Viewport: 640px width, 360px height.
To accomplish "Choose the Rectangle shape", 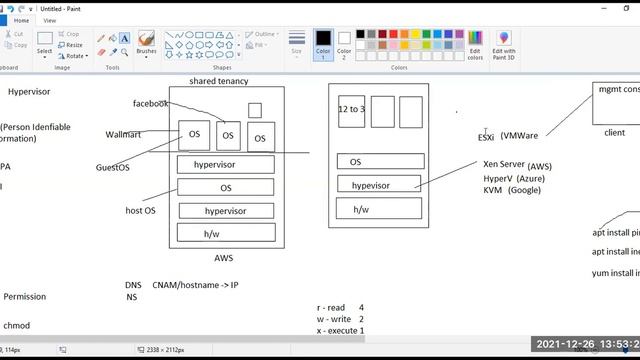I will 199,35.
